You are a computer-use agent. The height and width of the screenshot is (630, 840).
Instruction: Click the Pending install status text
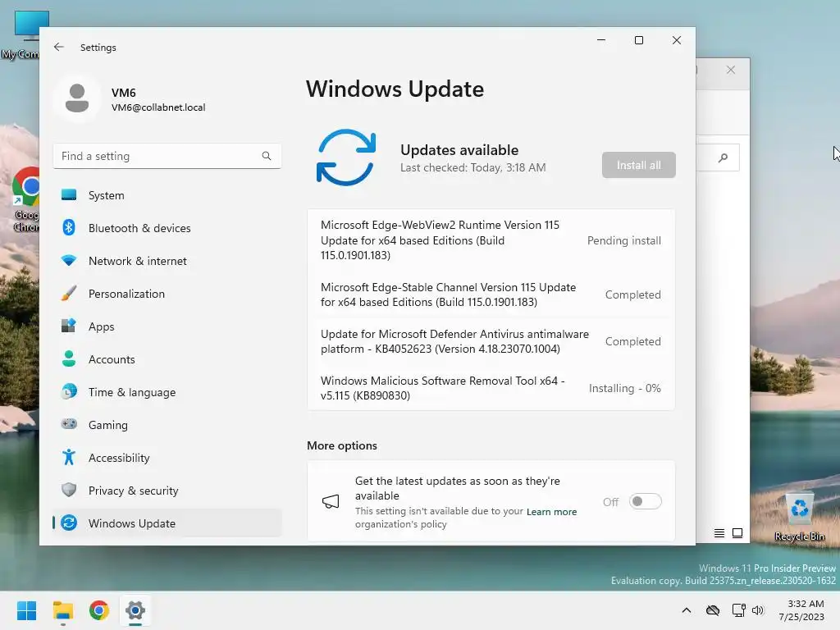click(x=623, y=240)
